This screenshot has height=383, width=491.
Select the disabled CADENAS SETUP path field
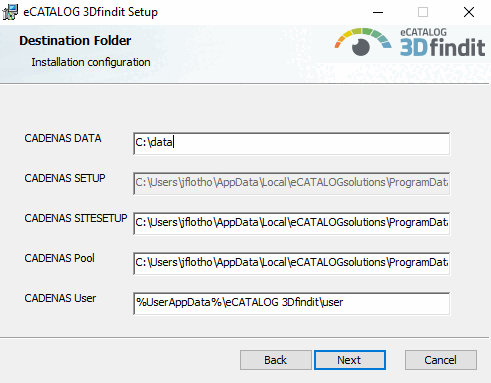[x=292, y=183]
